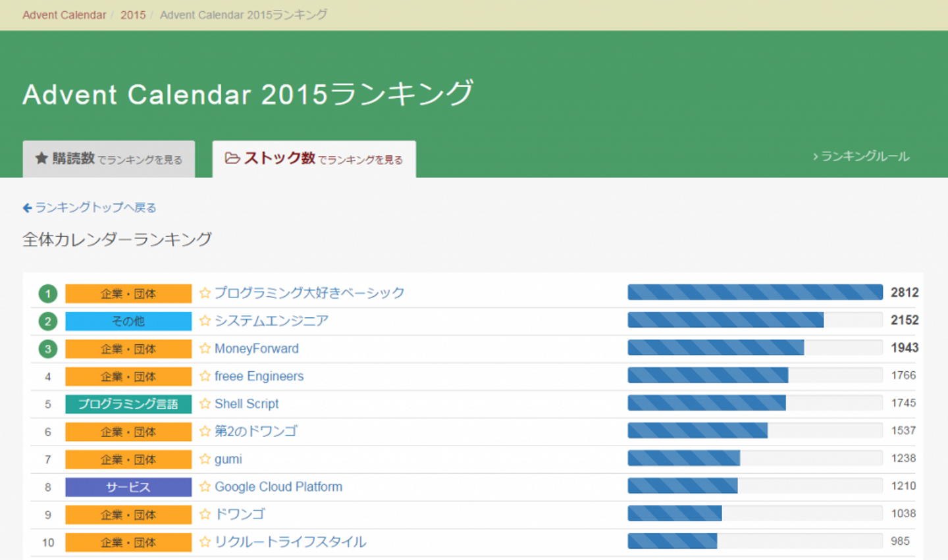
Task: Click the 企業・団体 tag beside freee Engineers
Action: coord(128,376)
